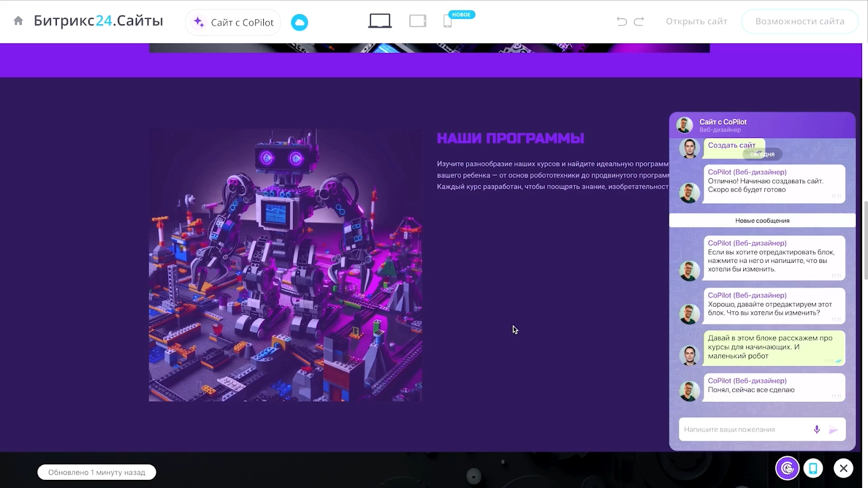Viewport: 868px width, 488px height.
Task: Select the robot image block
Action: click(x=285, y=265)
